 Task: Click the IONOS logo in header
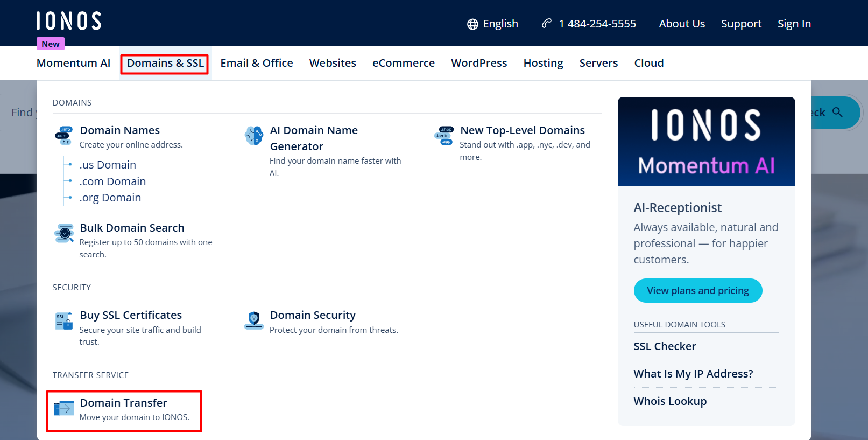point(69,21)
